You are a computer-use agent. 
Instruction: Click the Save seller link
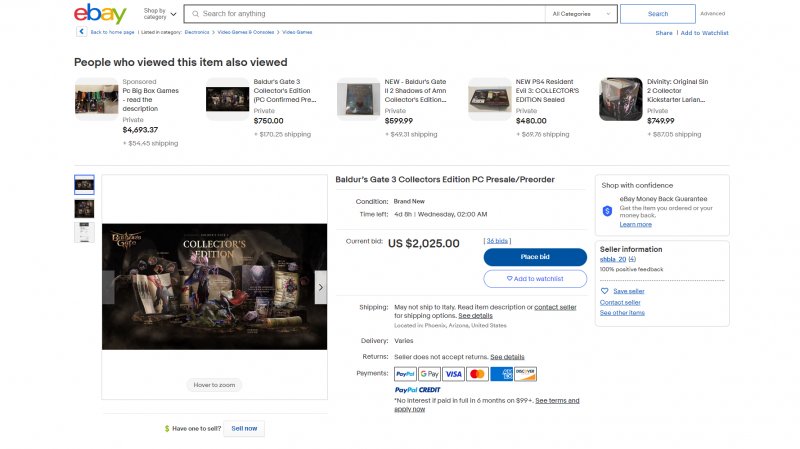[x=629, y=291]
